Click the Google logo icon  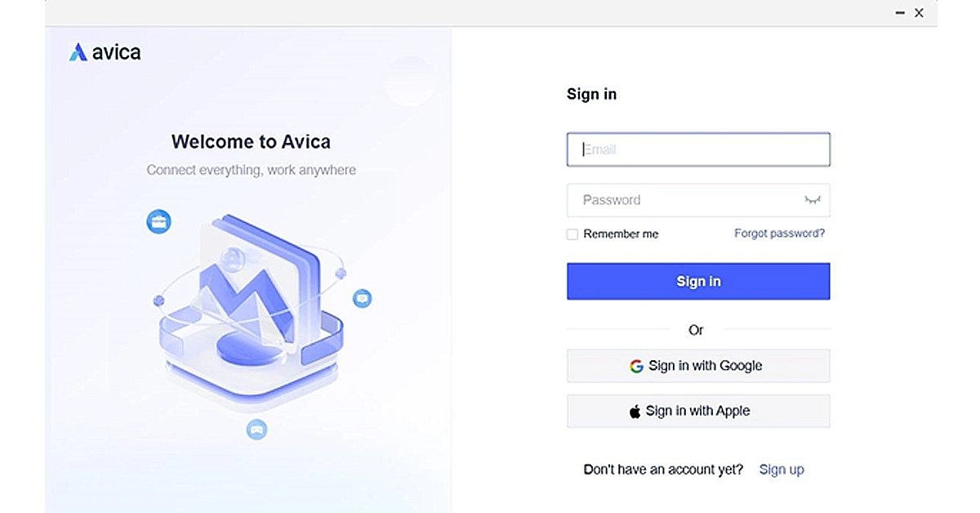point(636,366)
